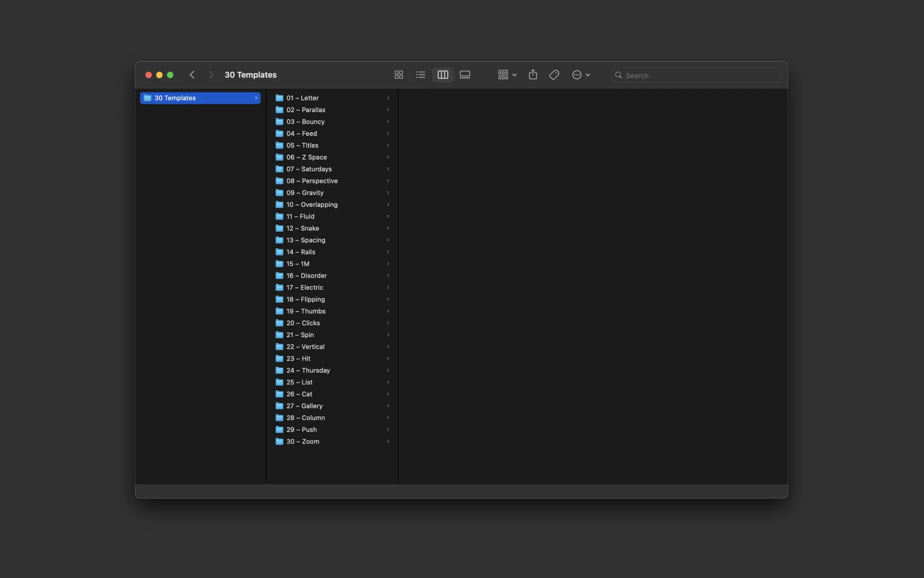The height and width of the screenshot is (578, 924).
Task: Switch to gallery view
Action: [x=465, y=75]
